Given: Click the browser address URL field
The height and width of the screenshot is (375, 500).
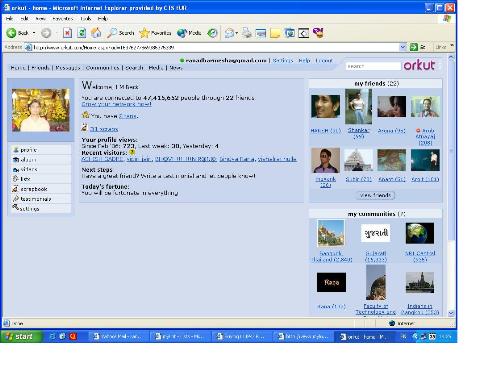Looking at the screenshot, I should click(216, 47).
